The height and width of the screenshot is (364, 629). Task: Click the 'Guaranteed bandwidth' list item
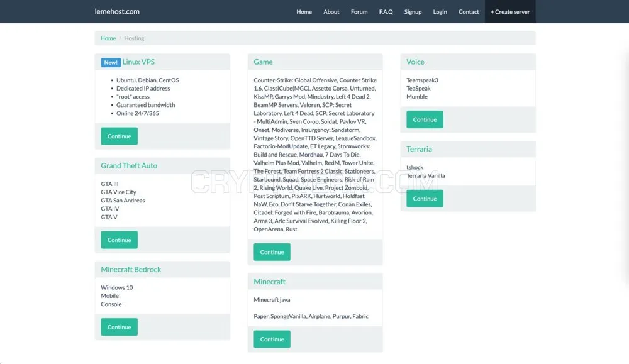click(x=146, y=105)
